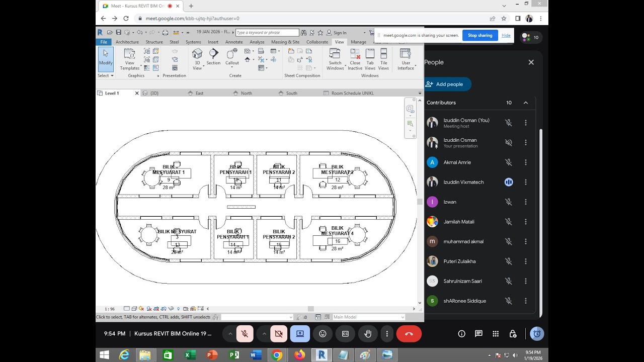Click the Chrome address bar URL

coord(193,19)
